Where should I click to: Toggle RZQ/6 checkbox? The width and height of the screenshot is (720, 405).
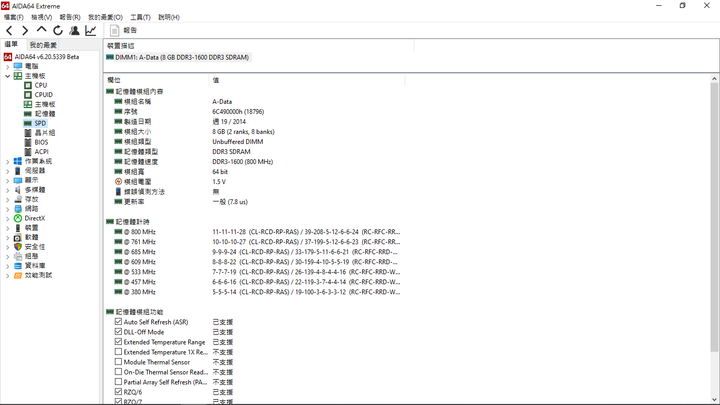click(118, 392)
